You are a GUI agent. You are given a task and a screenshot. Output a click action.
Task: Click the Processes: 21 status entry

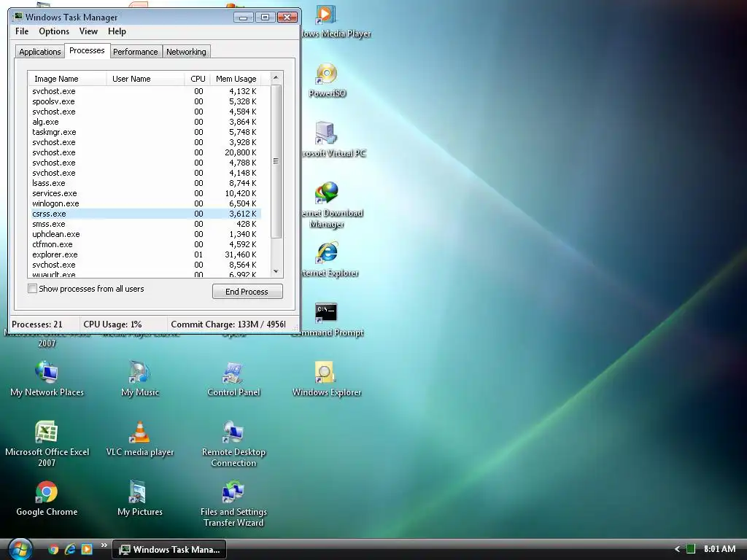[x=44, y=324]
